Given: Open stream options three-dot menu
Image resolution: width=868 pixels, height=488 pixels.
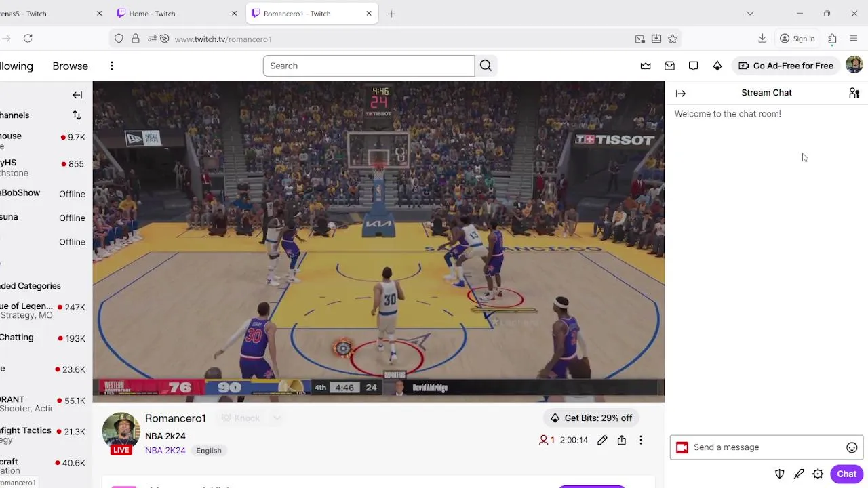Looking at the screenshot, I should 640,440.
